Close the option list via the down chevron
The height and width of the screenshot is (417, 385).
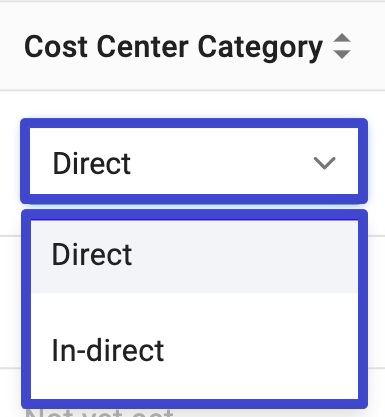click(324, 163)
